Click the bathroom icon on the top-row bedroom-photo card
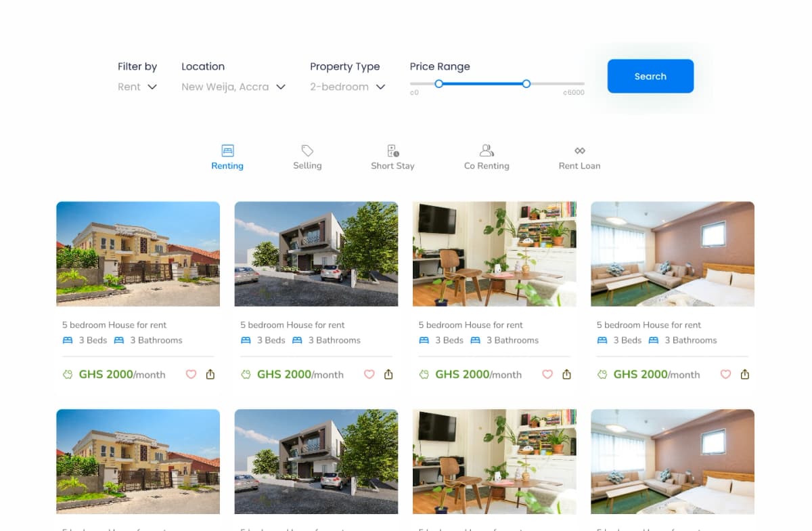This screenshot has width=812, height=531. point(654,340)
